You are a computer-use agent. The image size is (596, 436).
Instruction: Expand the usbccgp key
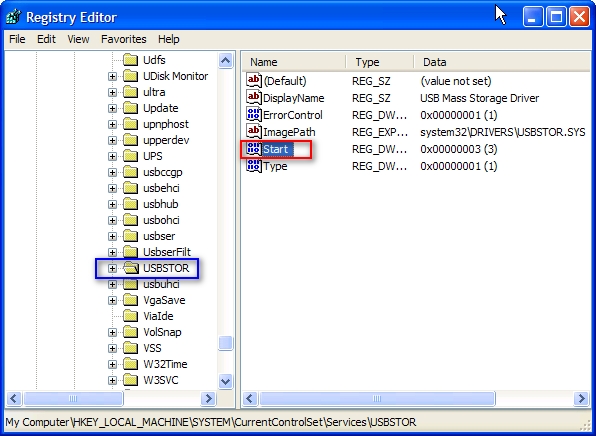(112, 172)
